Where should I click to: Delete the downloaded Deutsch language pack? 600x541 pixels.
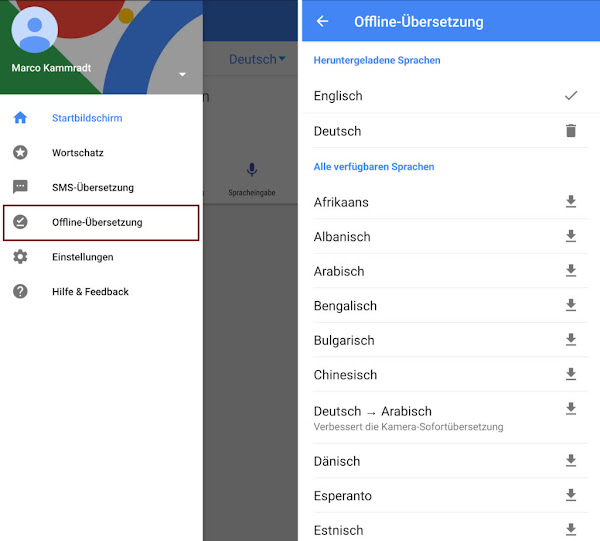click(x=571, y=131)
